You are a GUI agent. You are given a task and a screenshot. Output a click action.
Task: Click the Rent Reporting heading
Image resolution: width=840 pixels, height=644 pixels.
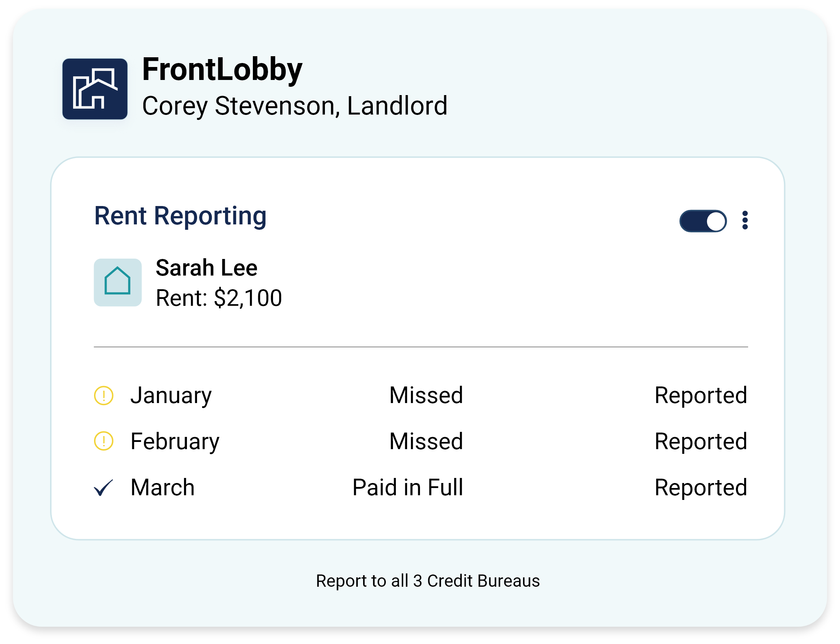(x=180, y=216)
